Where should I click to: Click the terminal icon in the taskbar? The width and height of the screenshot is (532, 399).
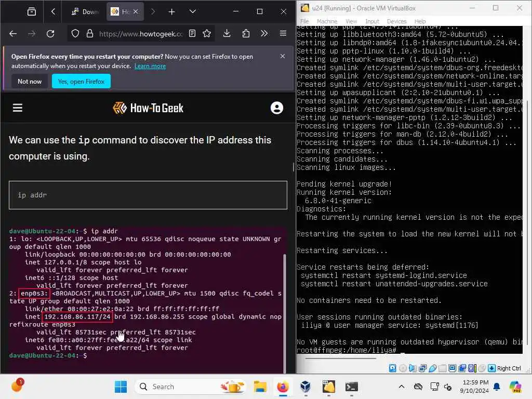click(352, 387)
